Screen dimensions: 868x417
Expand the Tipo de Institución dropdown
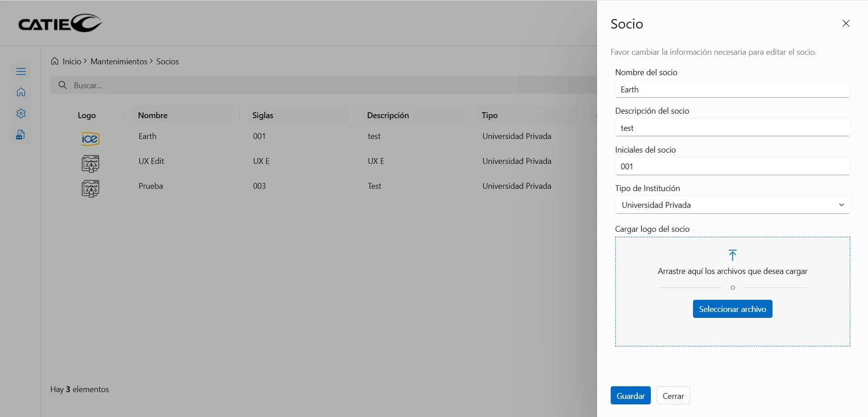coord(732,205)
